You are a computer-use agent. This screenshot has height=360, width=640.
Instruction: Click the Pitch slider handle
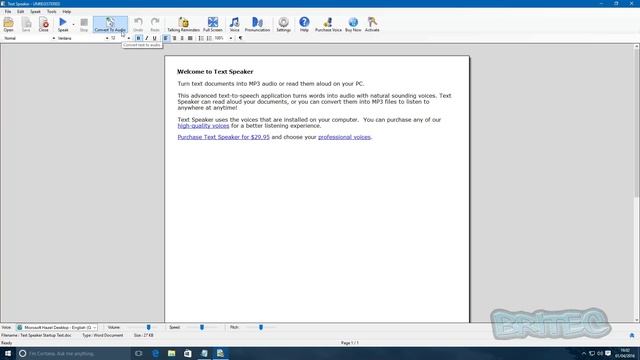[261, 327]
